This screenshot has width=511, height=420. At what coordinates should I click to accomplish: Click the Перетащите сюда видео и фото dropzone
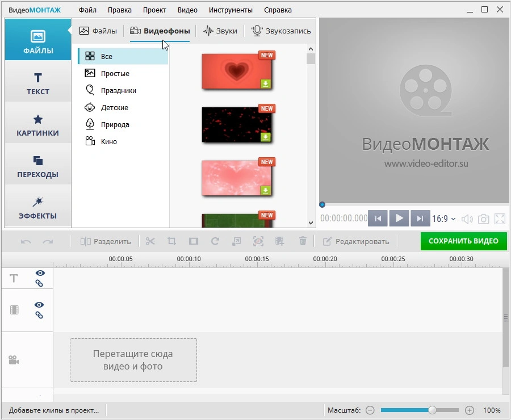tap(133, 360)
